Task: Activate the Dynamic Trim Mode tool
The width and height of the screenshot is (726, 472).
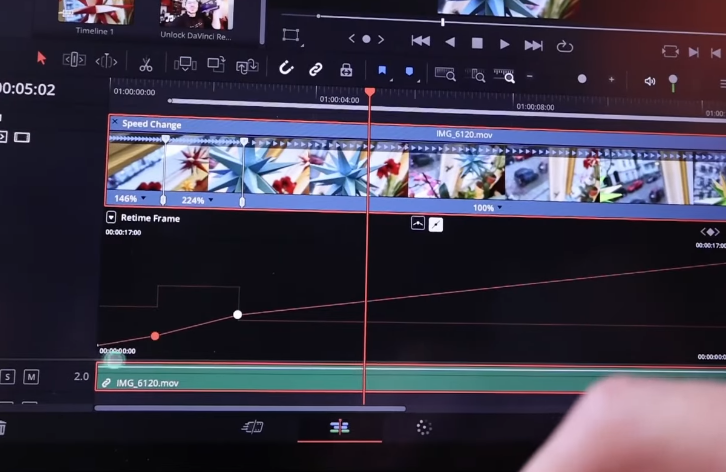Action: click(x=106, y=61)
